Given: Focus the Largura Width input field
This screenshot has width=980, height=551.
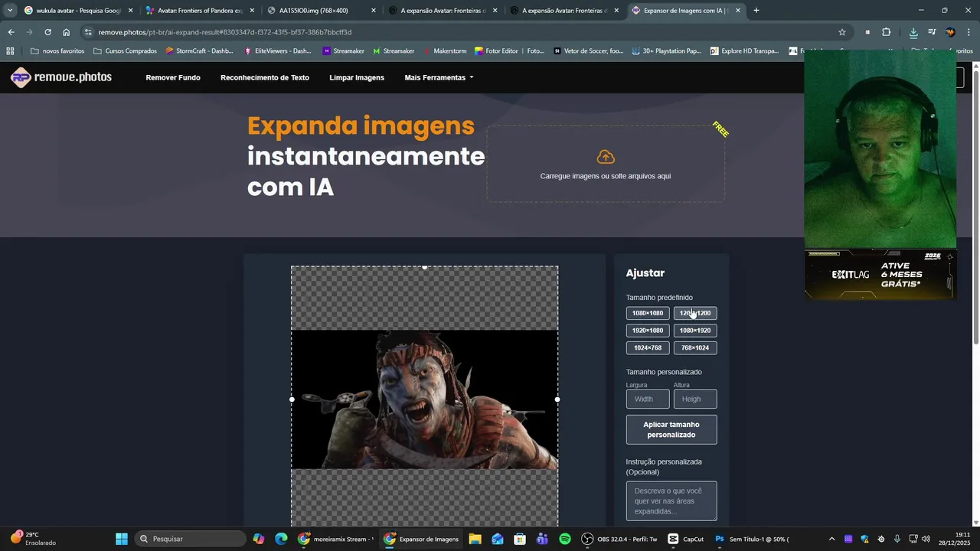Looking at the screenshot, I should coord(648,399).
